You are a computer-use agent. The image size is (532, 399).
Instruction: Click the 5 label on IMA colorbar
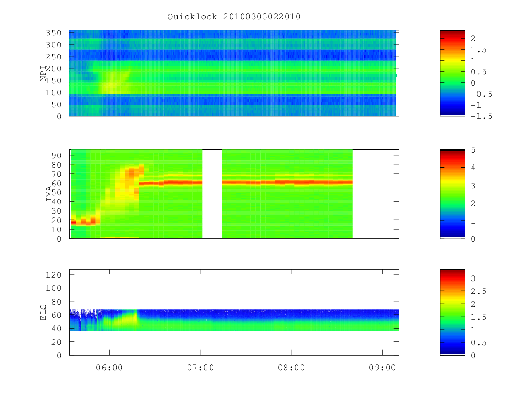click(473, 150)
